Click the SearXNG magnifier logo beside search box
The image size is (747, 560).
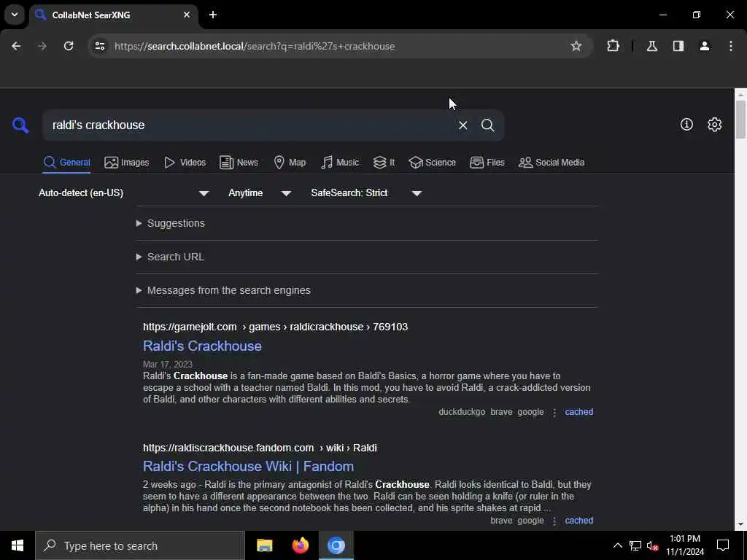20,125
